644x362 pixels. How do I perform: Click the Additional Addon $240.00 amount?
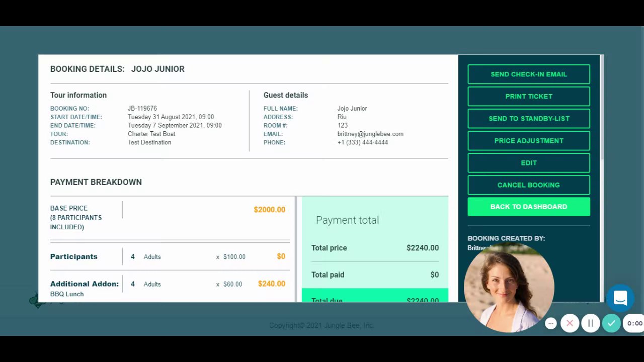click(x=272, y=284)
